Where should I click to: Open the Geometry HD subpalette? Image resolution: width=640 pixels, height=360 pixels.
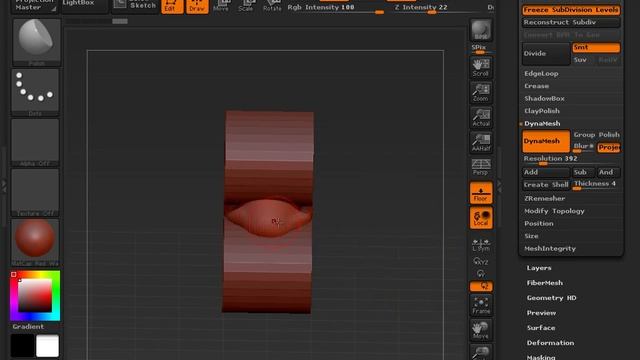coord(551,298)
